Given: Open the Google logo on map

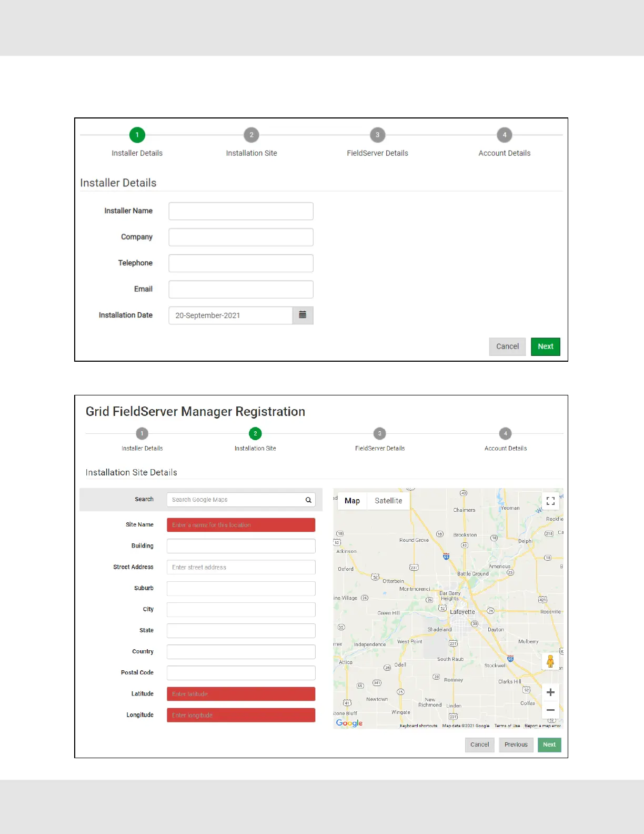Looking at the screenshot, I should tap(349, 723).
